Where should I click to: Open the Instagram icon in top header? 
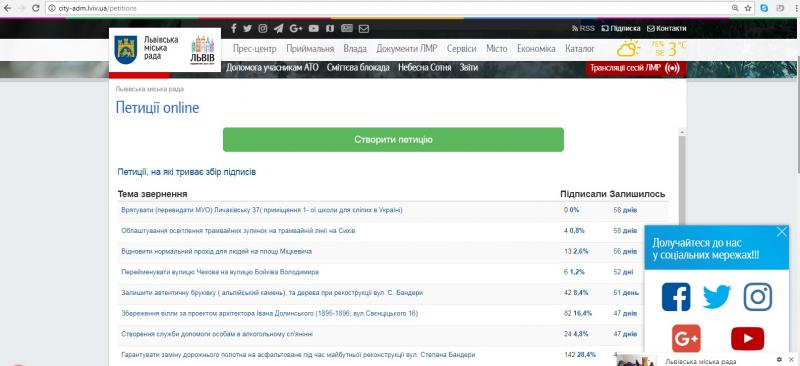point(263,29)
